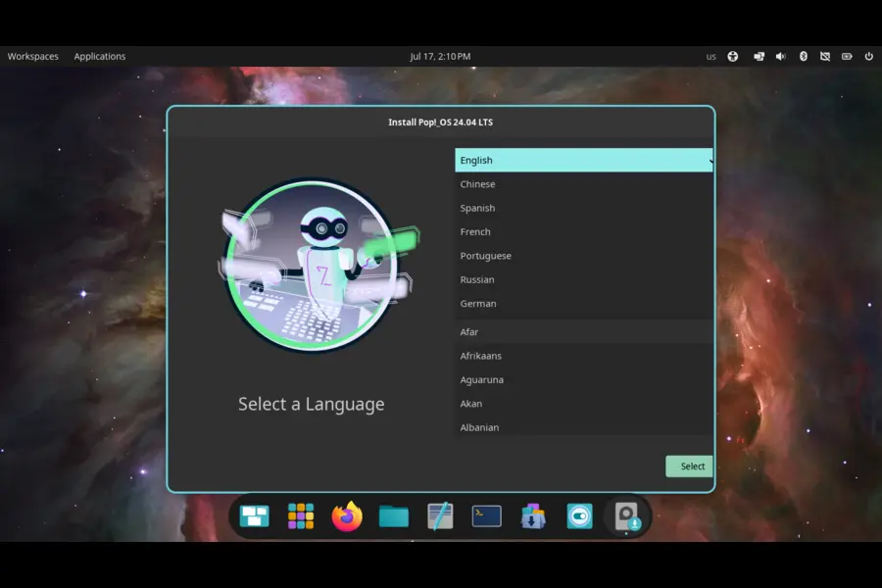Open the Settings toggle icon in dock
The height and width of the screenshot is (588, 882).
(x=579, y=516)
